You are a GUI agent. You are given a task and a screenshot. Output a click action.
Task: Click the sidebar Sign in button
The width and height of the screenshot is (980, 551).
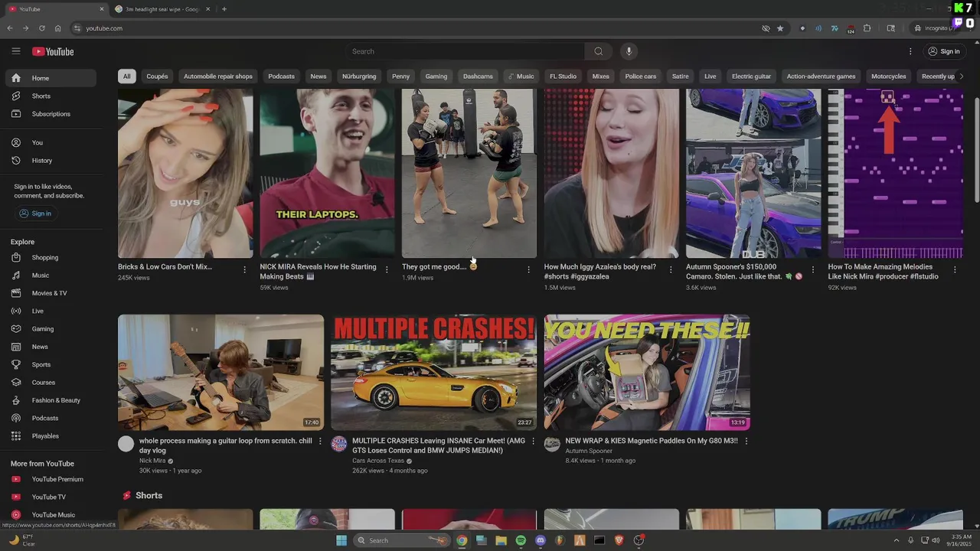(x=35, y=214)
